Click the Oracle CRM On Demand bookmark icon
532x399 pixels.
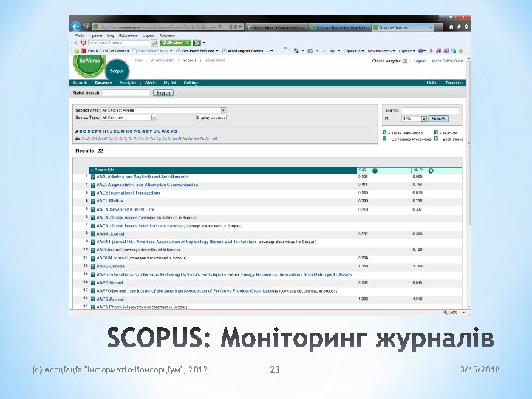(83, 51)
